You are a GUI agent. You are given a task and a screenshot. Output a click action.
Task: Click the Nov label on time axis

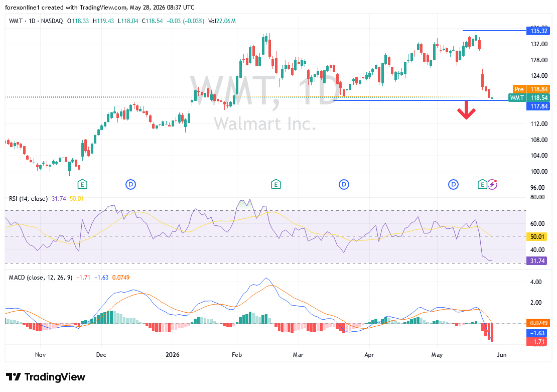click(x=41, y=355)
